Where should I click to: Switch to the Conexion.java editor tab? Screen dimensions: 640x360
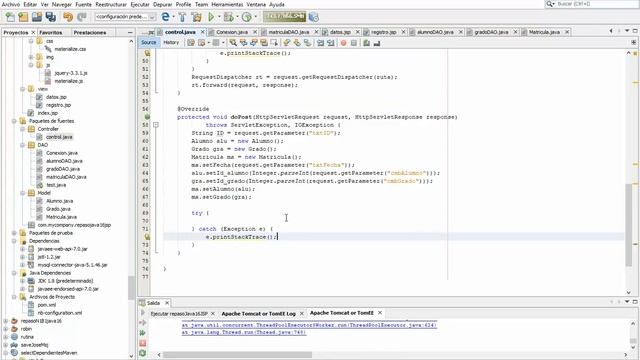[232, 32]
